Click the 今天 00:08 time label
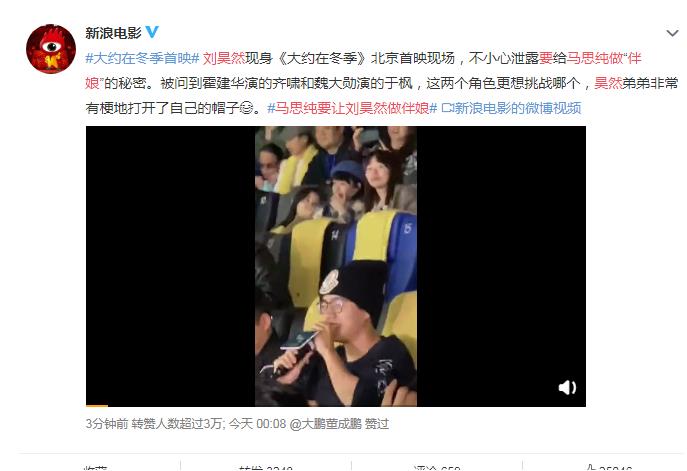 click(257, 424)
